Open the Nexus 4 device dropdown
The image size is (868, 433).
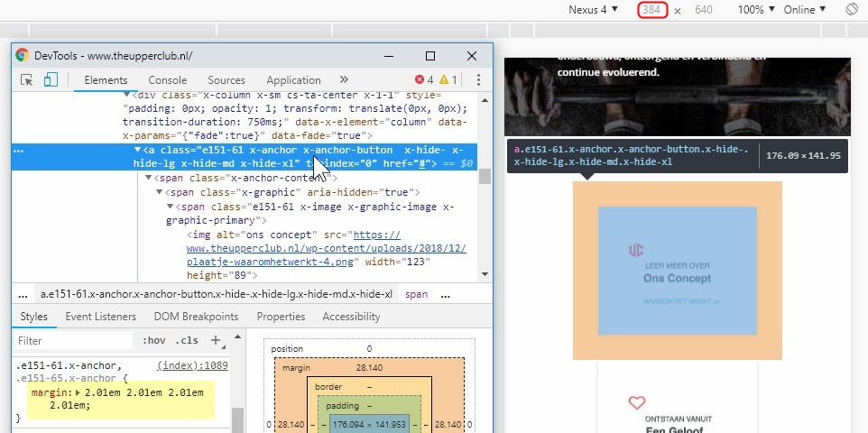[593, 9]
